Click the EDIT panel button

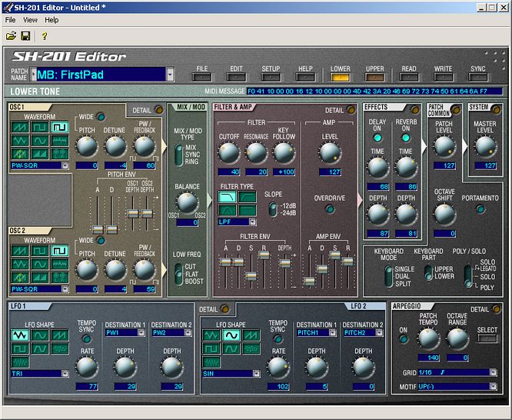pyautogui.click(x=236, y=78)
